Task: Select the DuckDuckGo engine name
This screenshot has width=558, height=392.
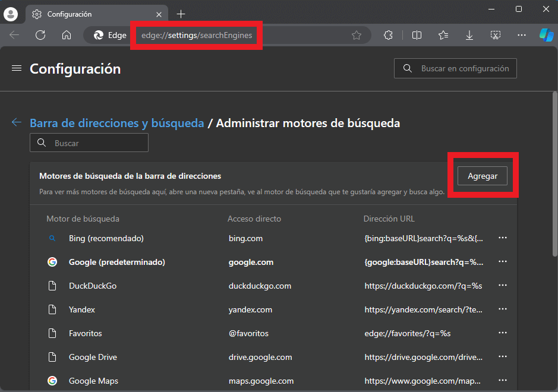Action: pos(93,286)
